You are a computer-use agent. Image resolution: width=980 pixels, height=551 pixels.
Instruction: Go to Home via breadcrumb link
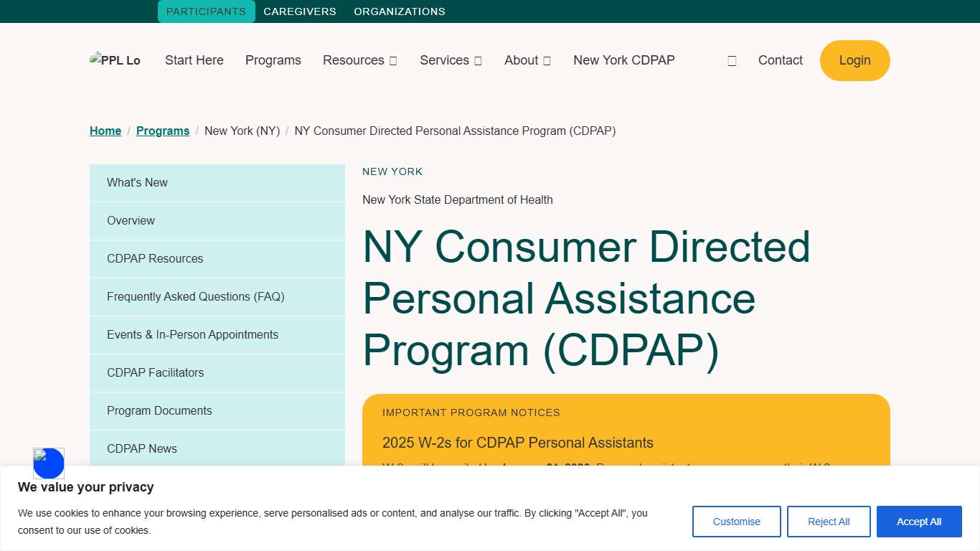pyautogui.click(x=105, y=131)
